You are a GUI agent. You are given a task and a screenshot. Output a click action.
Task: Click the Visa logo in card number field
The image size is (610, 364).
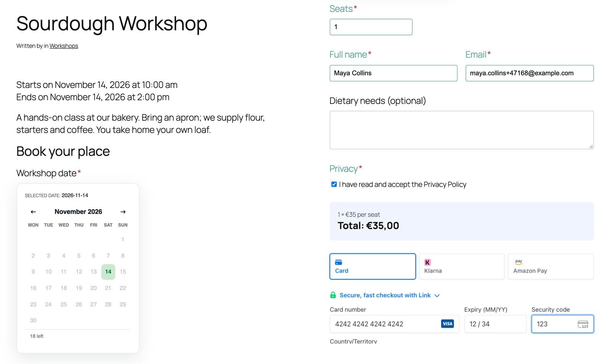tap(447, 324)
